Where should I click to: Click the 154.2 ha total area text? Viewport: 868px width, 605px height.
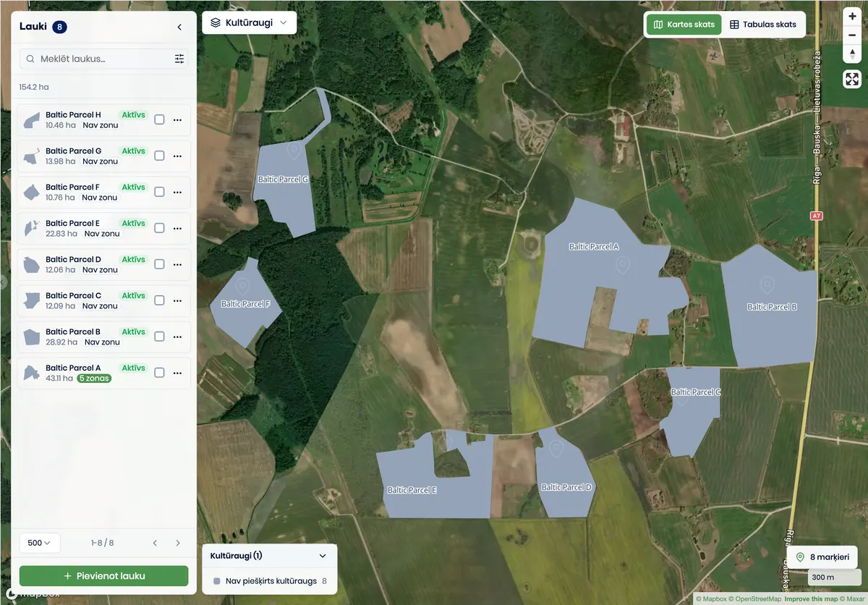[x=34, y=87]
